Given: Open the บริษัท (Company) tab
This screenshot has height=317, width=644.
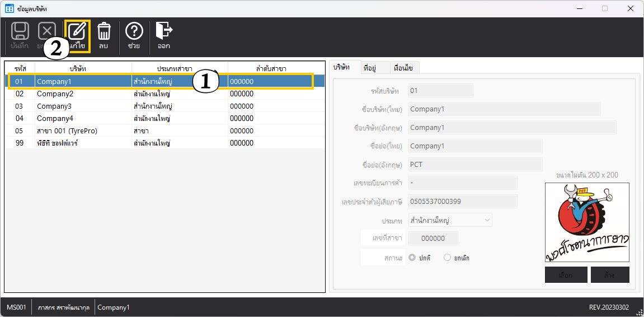Looking at the screenshot, I should pos(342,67).
